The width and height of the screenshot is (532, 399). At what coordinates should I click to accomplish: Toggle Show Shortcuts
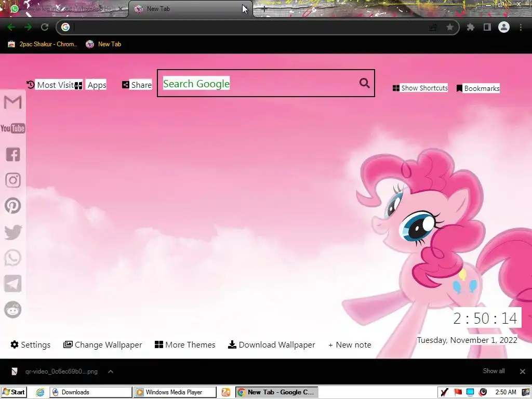[420, 88]
